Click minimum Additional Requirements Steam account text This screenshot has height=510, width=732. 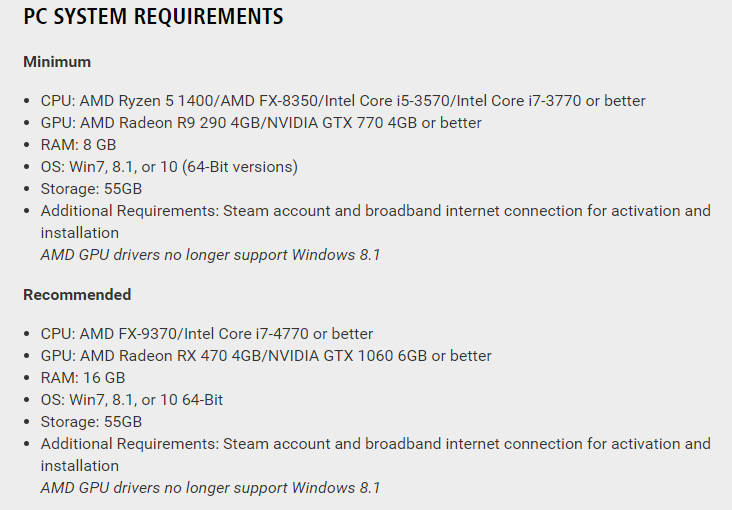[376, 222]
